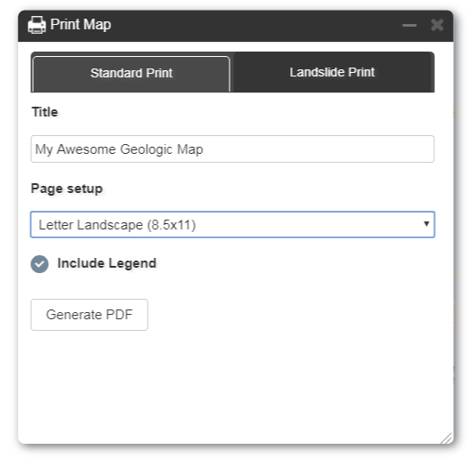Uncheck the blue checkmark beside Include Legend
This screenshot has width=476, height=466.
[39, 264]
